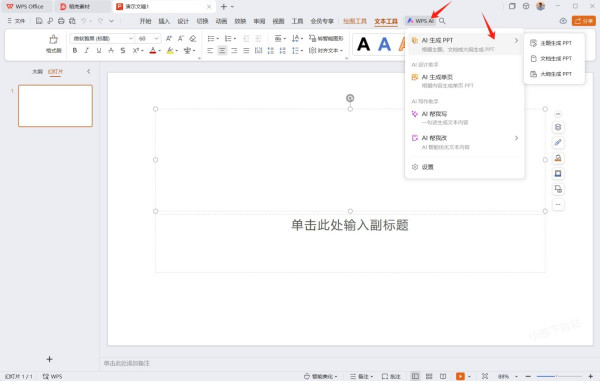Click the text columns icon
Viewport: 600px width, 381px height.
point(259,50)
